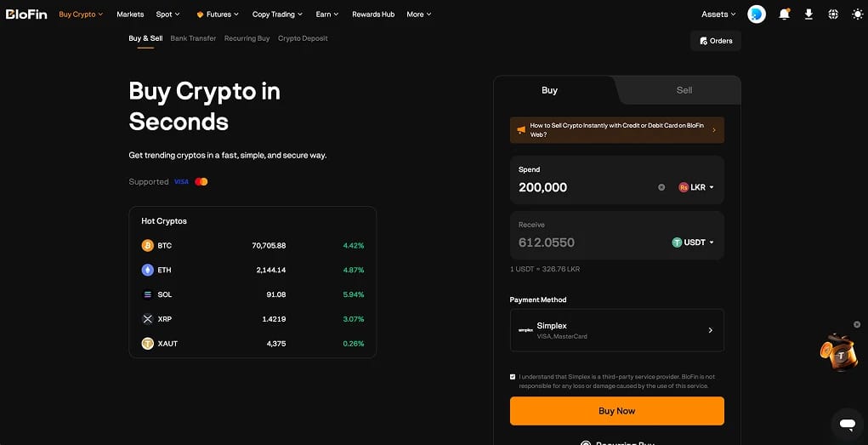Open the language globe icon

[833, 14]
